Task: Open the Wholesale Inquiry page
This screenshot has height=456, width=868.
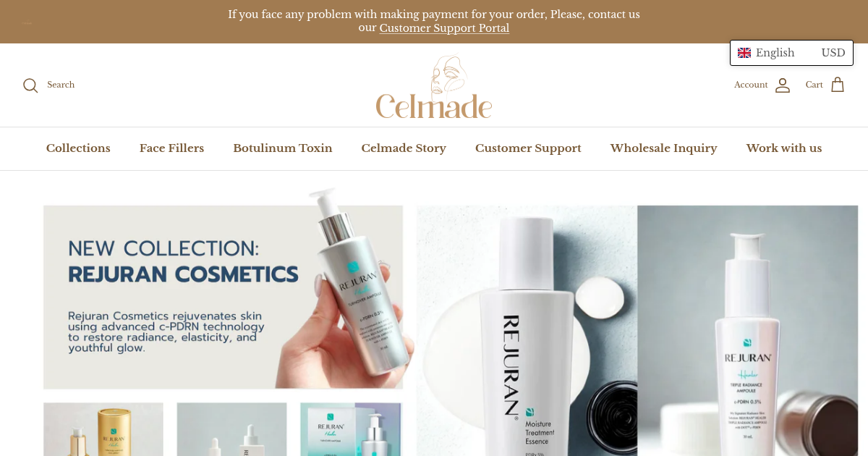Action: [664, 148]
